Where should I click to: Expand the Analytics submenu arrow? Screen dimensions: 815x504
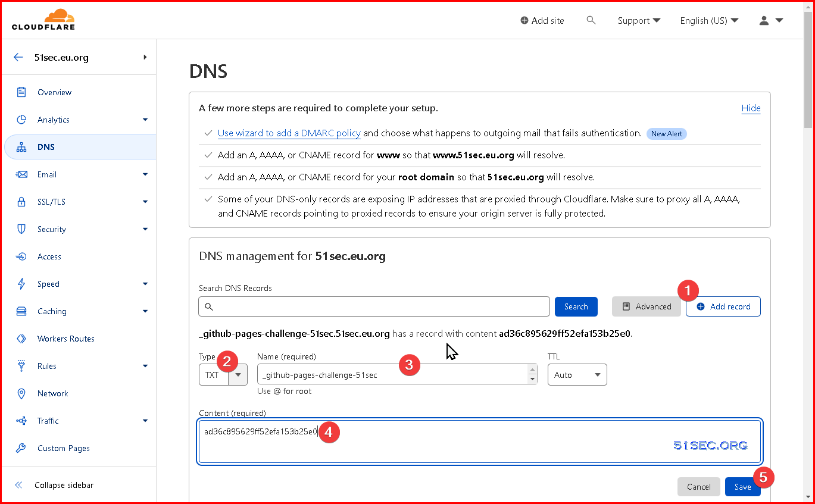145,120
